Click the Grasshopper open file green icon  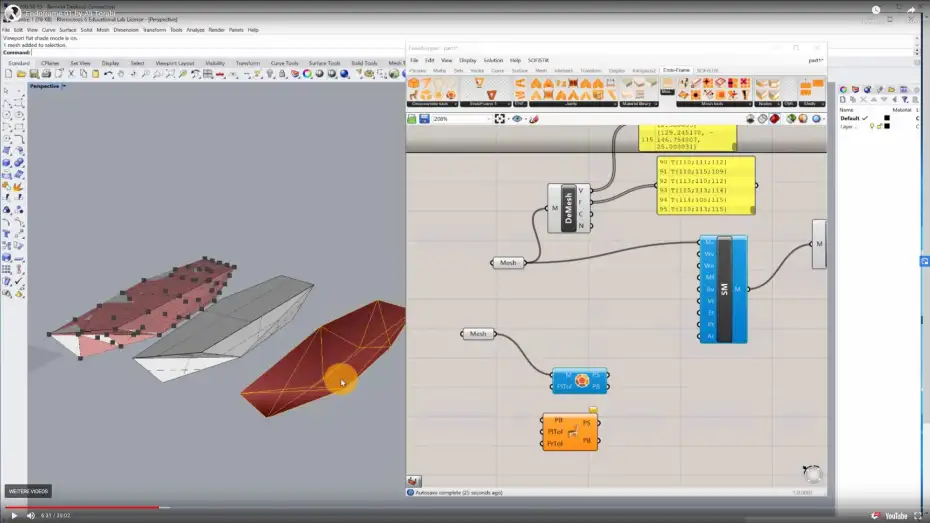412,119
